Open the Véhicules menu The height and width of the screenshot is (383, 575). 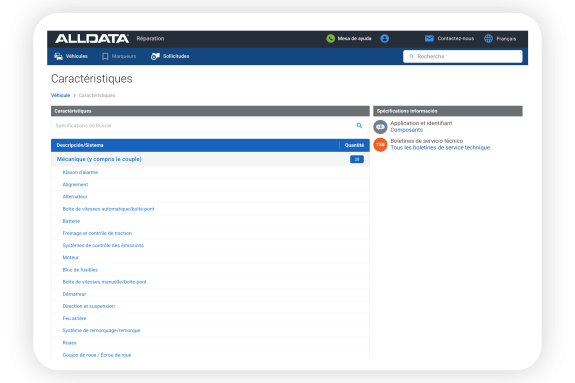(77, 56)
